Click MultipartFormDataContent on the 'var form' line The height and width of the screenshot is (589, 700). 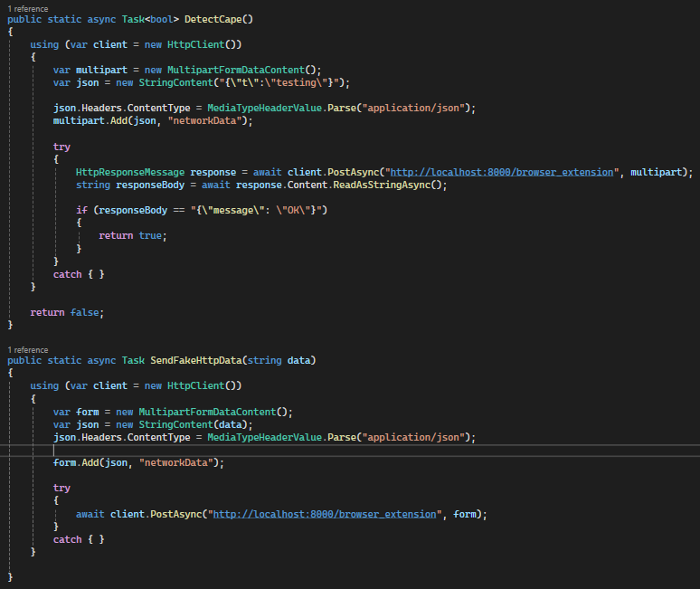tap(207, 413)
